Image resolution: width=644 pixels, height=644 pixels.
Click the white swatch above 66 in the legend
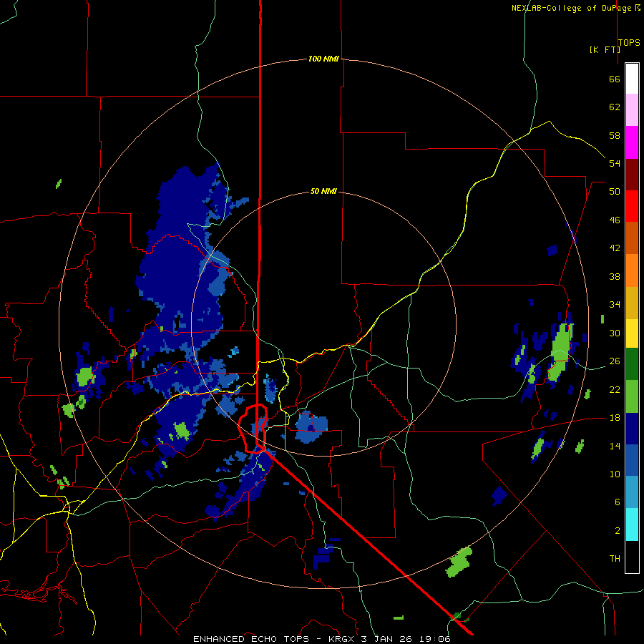click(632, 79)
